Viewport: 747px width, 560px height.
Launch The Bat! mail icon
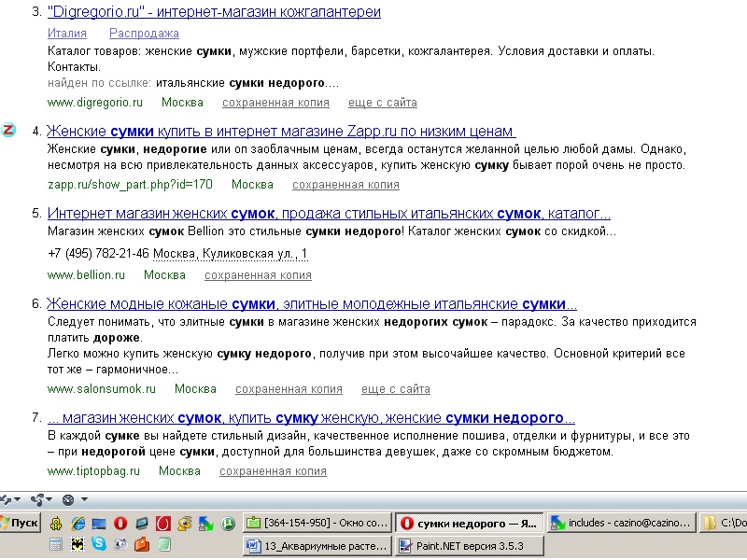tap(78, 544)
